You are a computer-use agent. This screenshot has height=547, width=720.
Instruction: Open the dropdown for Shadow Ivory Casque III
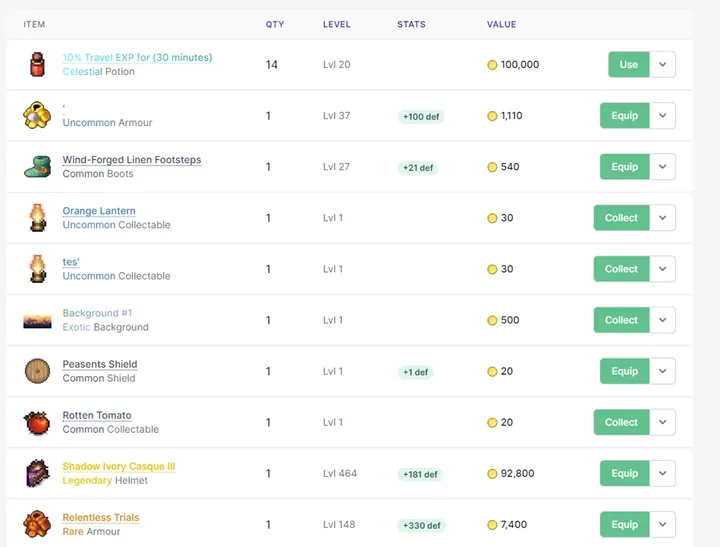pos(662,473)
